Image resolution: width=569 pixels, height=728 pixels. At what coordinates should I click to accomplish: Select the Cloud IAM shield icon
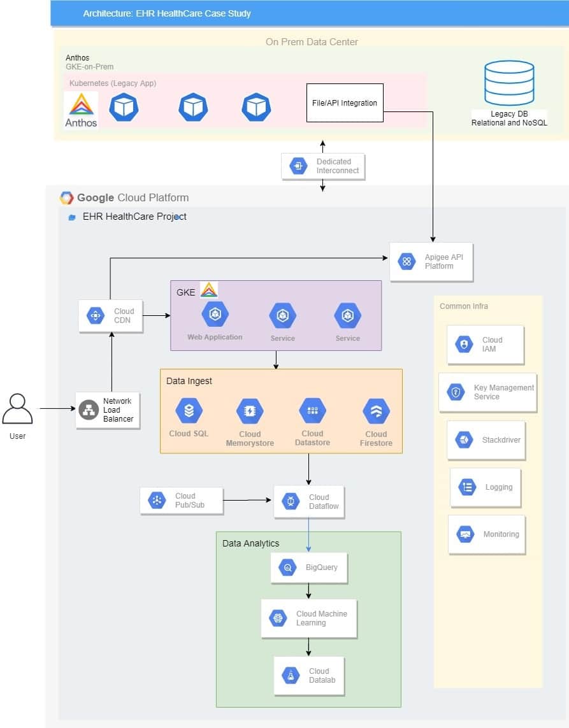pyautogui.click(x=464, y=344)
